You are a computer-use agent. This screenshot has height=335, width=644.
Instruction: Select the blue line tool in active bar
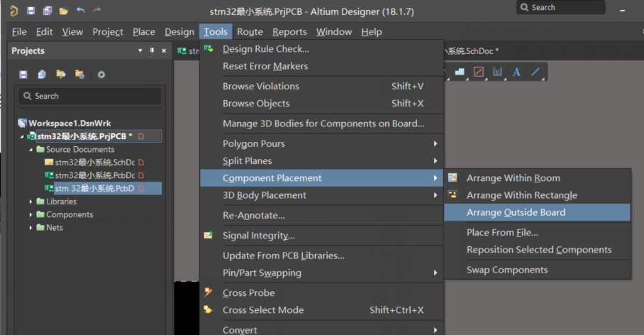[x=535, y=72]
